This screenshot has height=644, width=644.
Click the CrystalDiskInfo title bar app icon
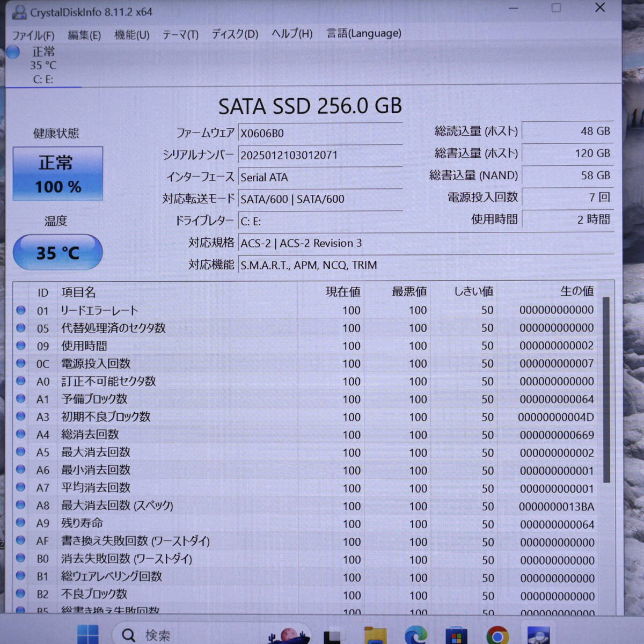pos(19,12)
